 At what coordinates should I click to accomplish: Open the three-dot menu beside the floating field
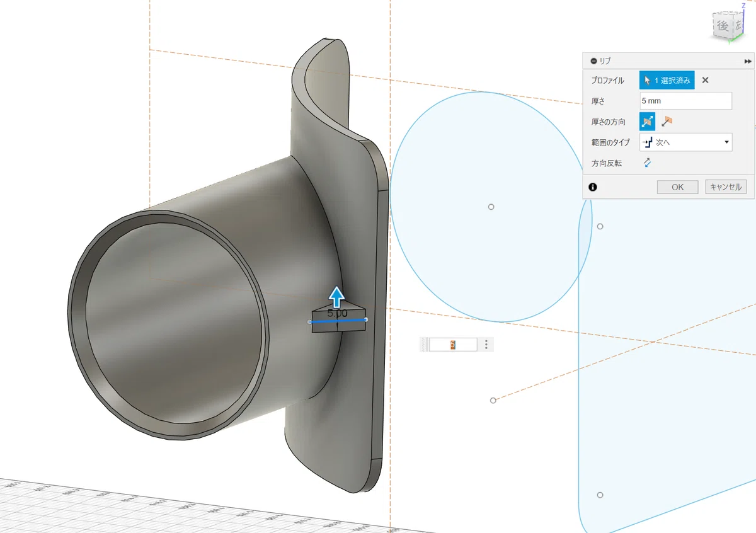coord(486,345)
